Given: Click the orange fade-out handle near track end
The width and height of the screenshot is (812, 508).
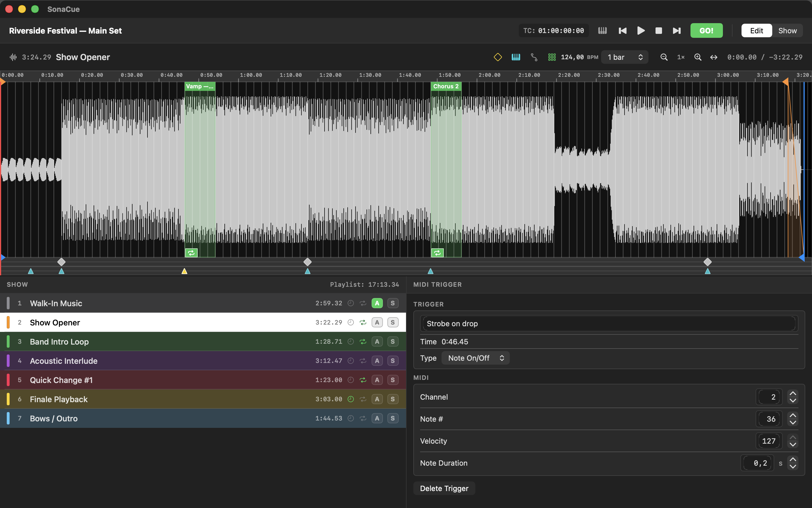Looking at the screenshot, I should tap(785, 82).
